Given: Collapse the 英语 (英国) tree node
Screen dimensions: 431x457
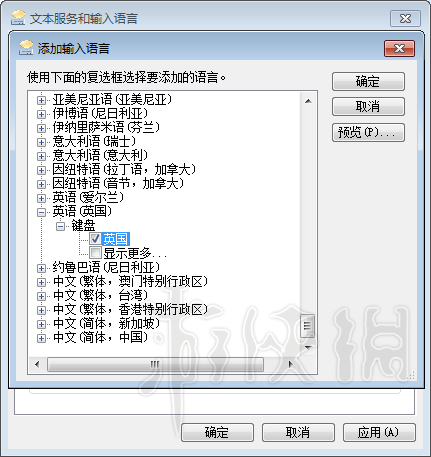Looking at the screenshot, I should 41,212.
